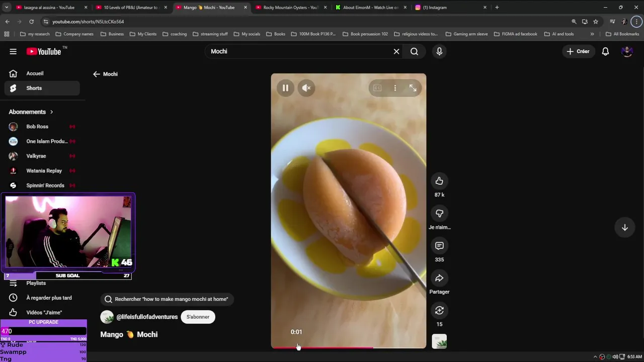Open a new browser tab
The image size is (644, 362).
[x=497, y=8]
